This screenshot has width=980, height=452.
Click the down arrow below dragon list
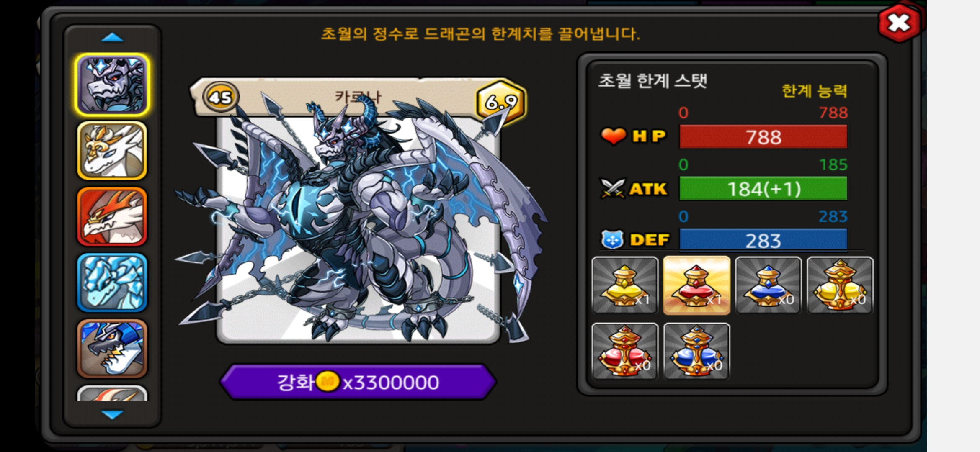click(112, 414)
